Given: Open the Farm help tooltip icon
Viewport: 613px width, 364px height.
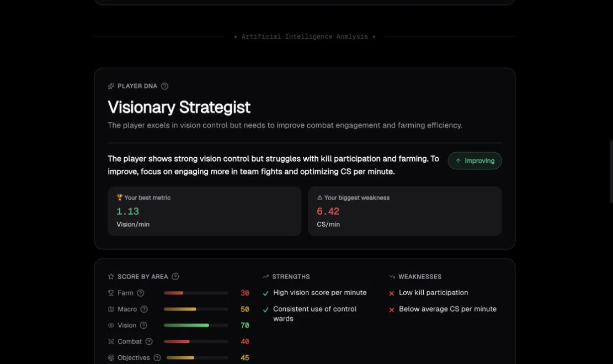Looking at the screenshot, I should (x=140, y=293).
